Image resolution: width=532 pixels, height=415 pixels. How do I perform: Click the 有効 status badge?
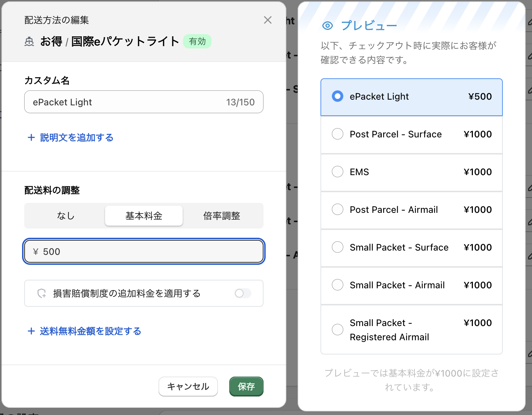[x=197, y=41]
